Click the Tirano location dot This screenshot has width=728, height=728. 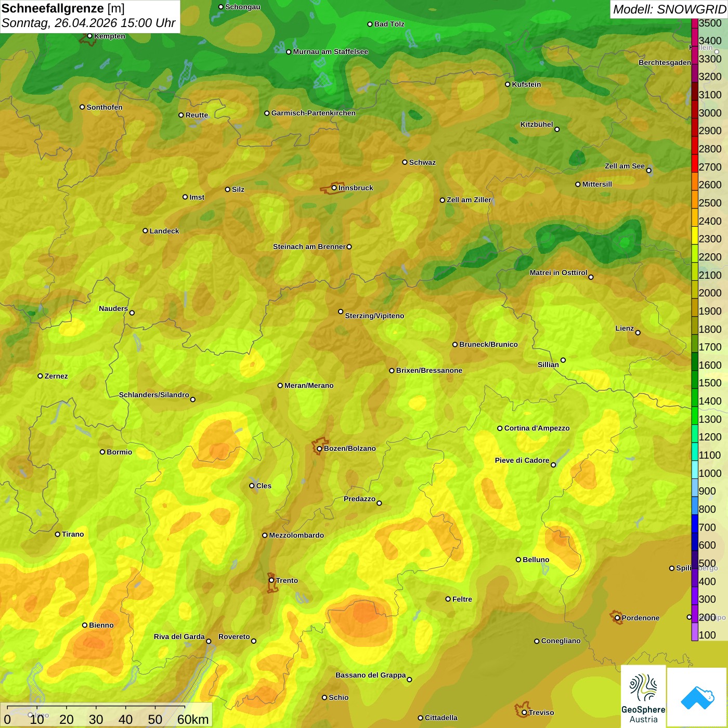click(x=58, y=534)
